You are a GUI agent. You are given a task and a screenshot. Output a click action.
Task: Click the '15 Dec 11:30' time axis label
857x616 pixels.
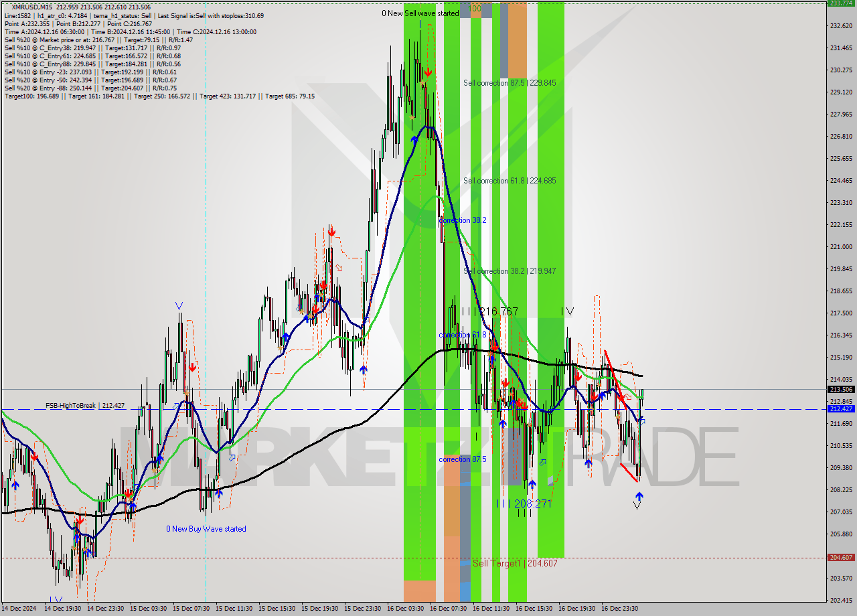pos(234,609)
